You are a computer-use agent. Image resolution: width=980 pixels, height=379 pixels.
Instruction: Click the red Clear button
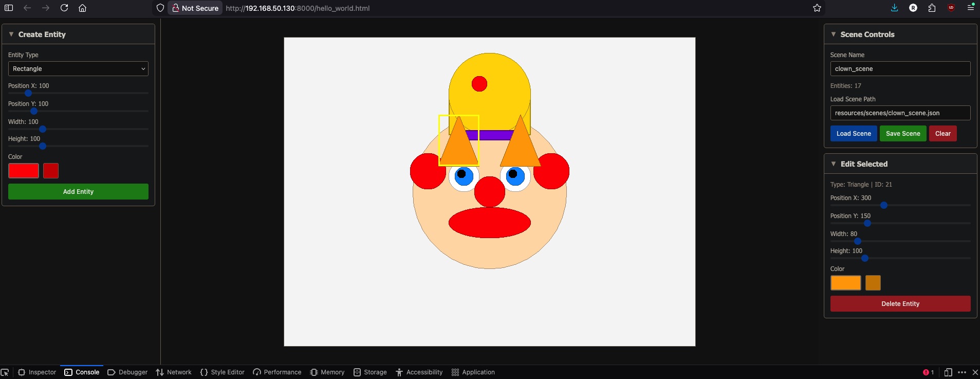pos(942,134)
